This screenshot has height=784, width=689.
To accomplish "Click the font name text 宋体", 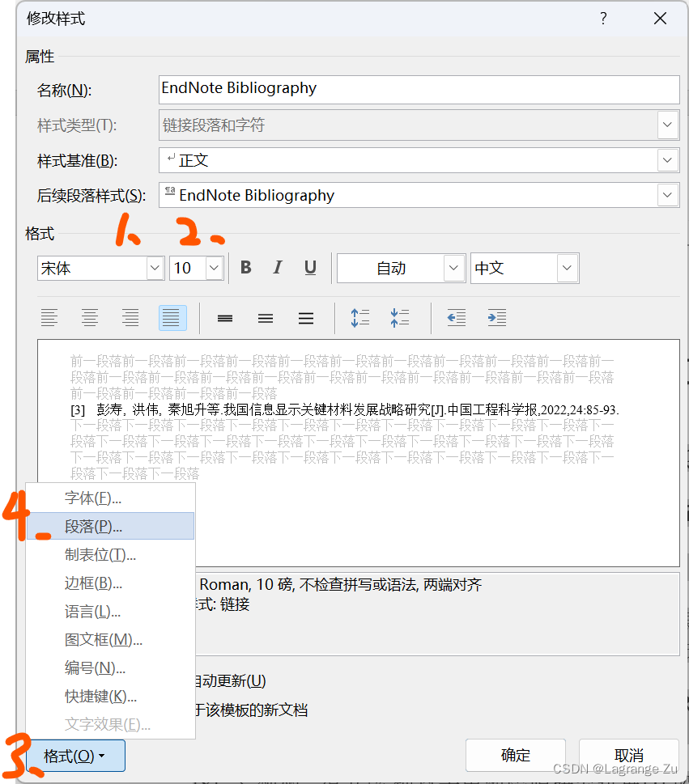I will 56,268.
